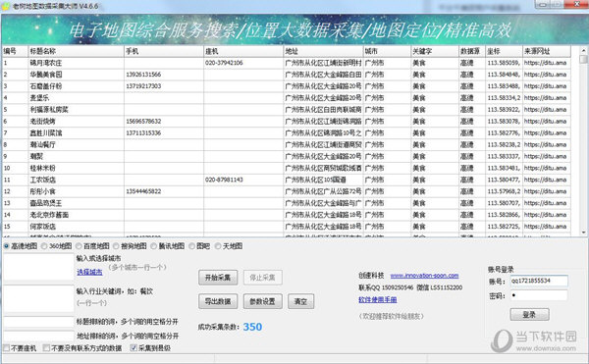Sort by the 标题名称 column header

pos(76,51)
